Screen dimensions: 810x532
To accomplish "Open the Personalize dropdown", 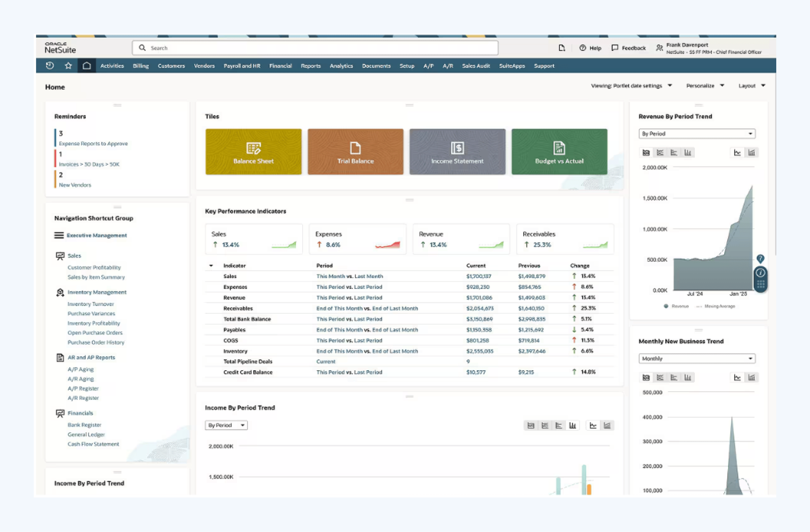I will pyautogui.click(x=705, y=86).
